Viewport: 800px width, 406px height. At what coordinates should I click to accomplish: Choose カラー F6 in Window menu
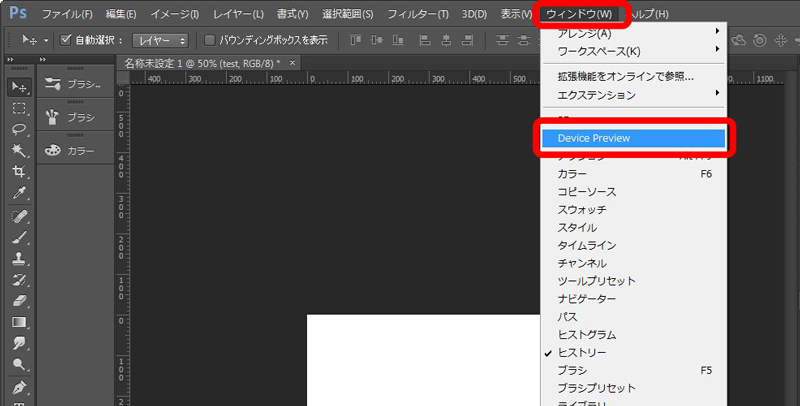(633, 174)
